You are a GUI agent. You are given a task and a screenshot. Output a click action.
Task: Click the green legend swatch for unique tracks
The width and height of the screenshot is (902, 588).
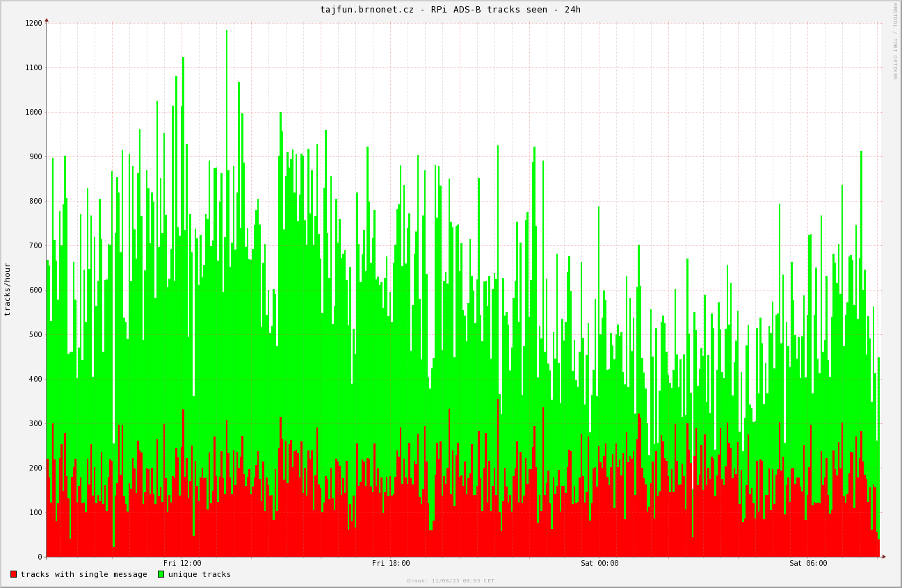[161, 574]
